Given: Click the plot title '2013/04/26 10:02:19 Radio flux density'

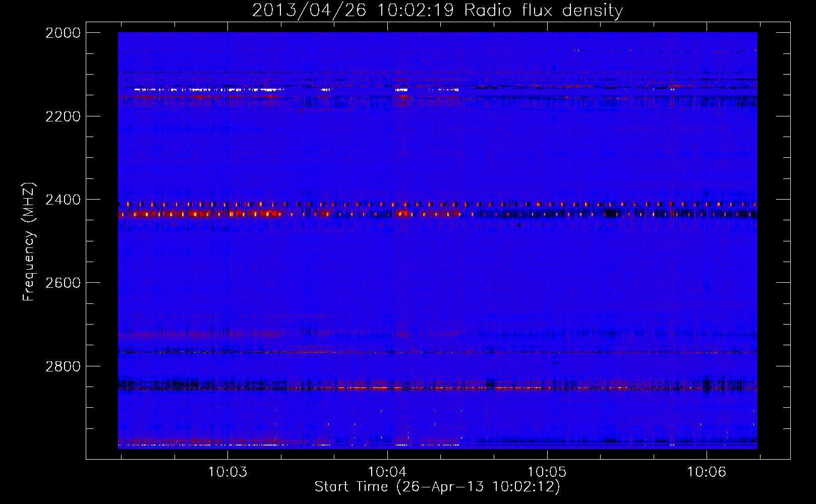Looking at the screenshot, I should point(437,10).
